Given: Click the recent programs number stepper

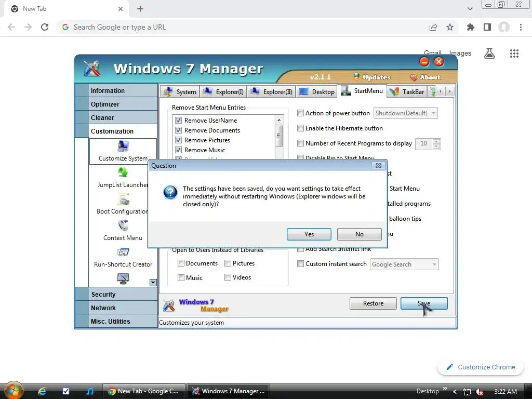Looking at the screenshot, I should tap(436, 143).
